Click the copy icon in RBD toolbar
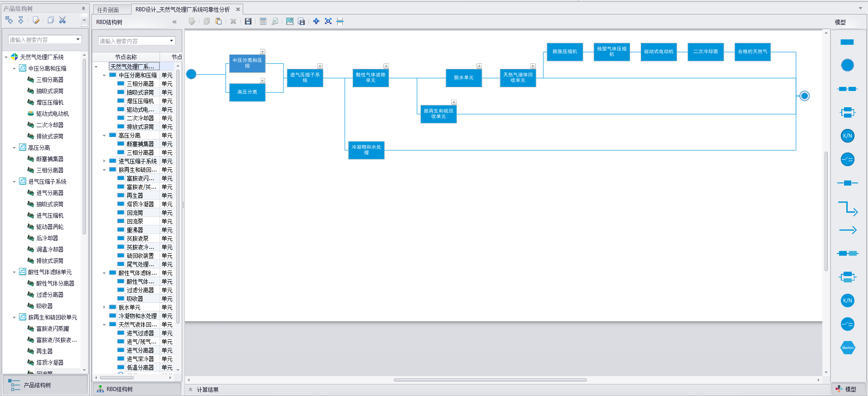 point(207,21)
